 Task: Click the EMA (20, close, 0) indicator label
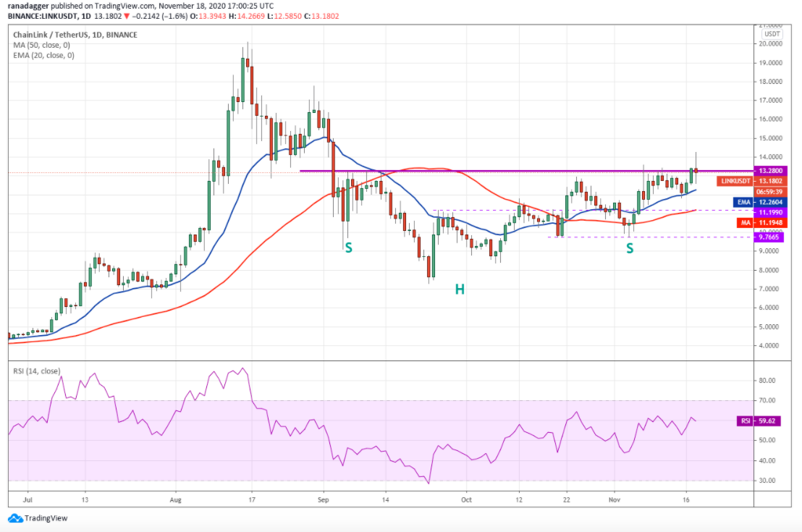(43, 55)
